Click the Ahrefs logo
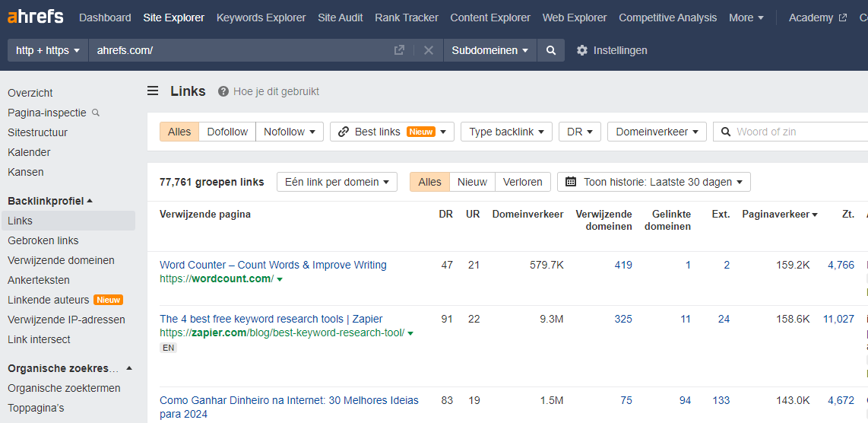Viewport: 868px width, 423px height. point(36,17)
